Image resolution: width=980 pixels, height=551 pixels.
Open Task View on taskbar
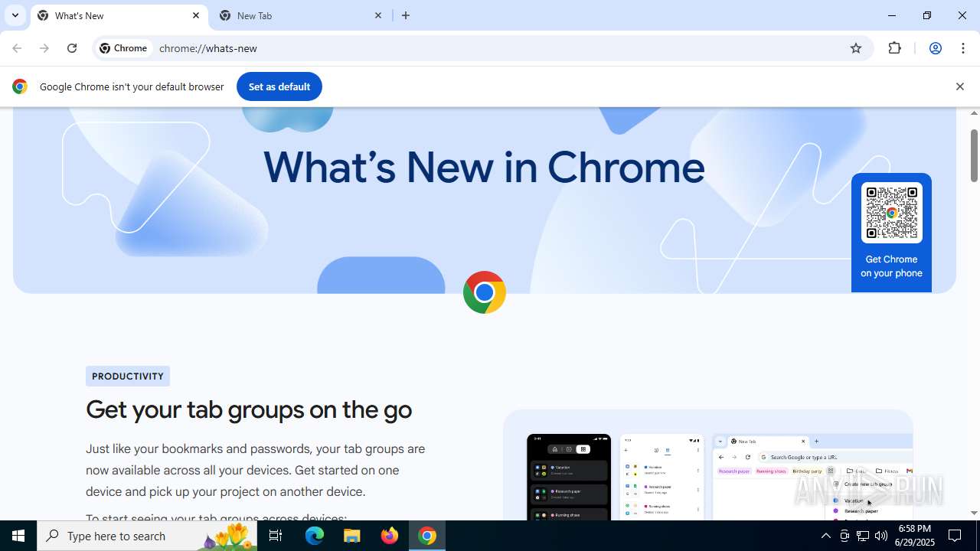[x=276, y=536]
